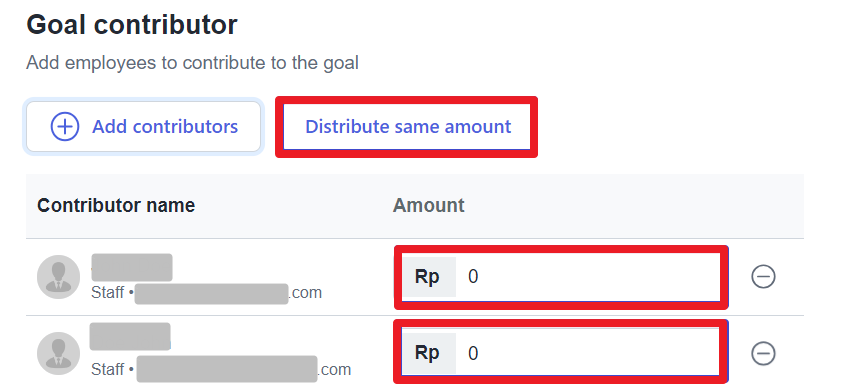
Task: Click the Contributor name column header
Action: 116,205
